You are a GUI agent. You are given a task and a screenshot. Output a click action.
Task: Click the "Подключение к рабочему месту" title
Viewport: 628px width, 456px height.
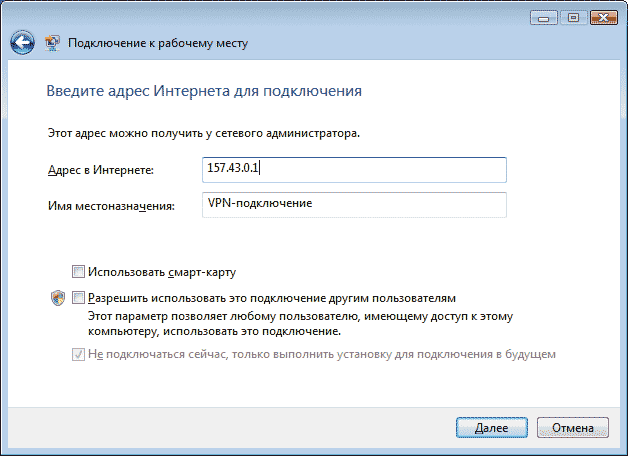tap(156, 44)
